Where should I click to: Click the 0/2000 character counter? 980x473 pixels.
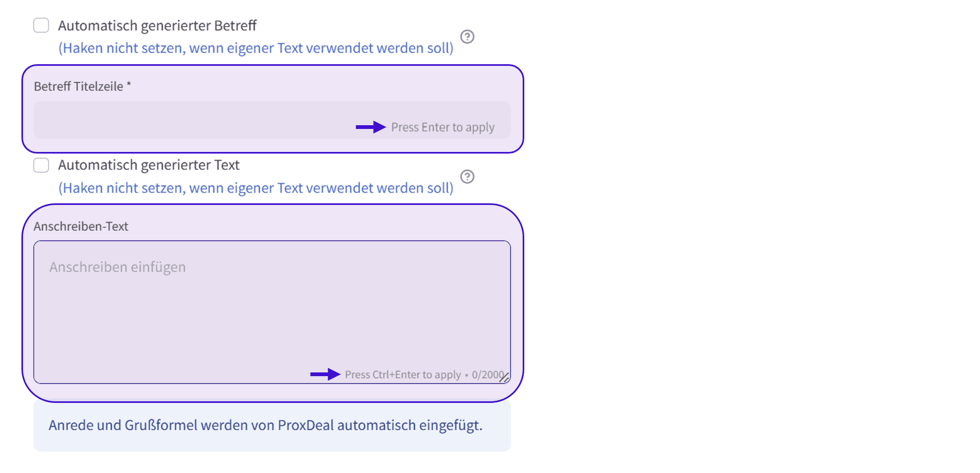click(x=488, y=375)
